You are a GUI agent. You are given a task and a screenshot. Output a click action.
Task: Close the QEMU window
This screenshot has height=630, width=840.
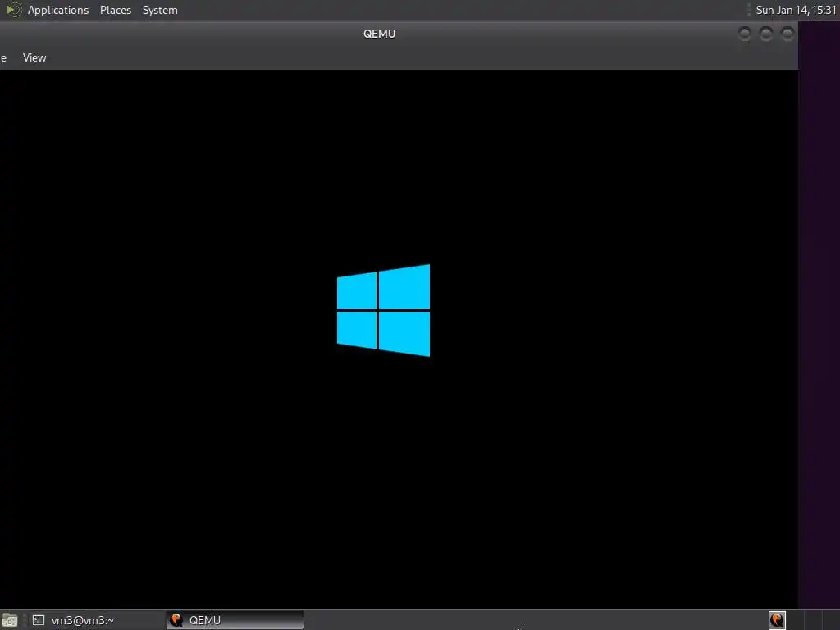click(x=787, y=34)
